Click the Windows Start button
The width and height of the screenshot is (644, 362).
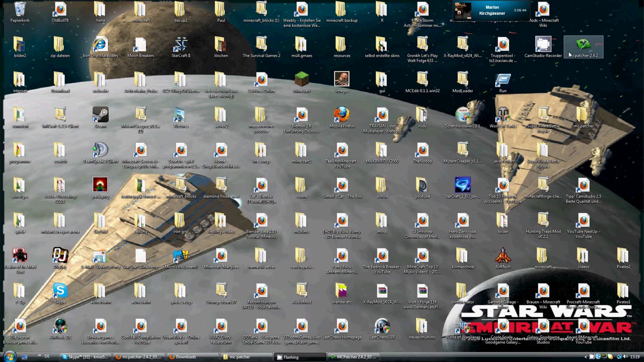(x=9, y=357)
